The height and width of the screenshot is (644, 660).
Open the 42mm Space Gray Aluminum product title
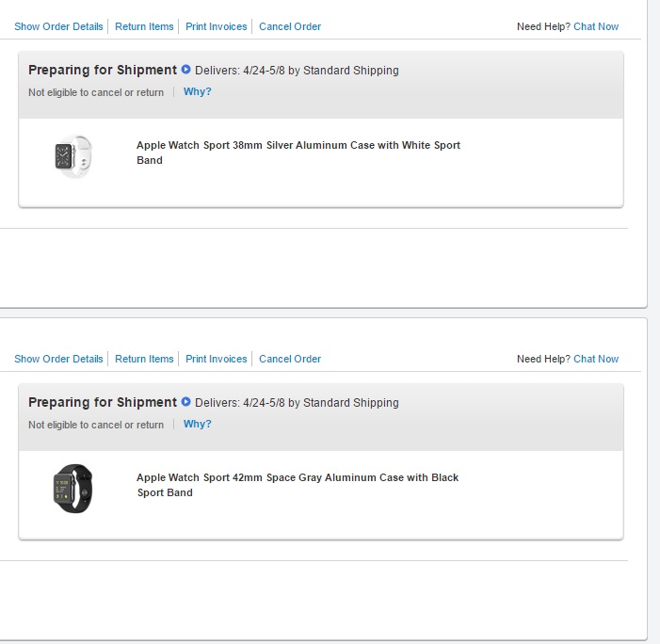(x=298, y=485)
